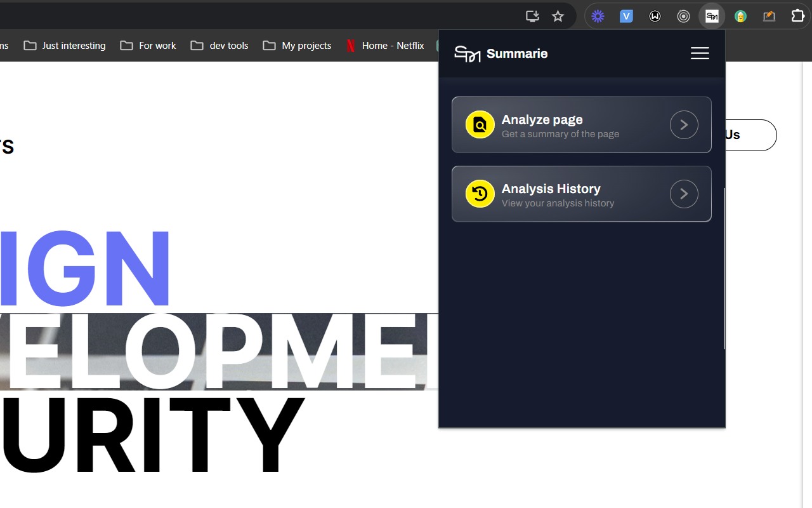Click the blue V extension icon
This screenshot has width=812, height=508.
tap(626, 17)
